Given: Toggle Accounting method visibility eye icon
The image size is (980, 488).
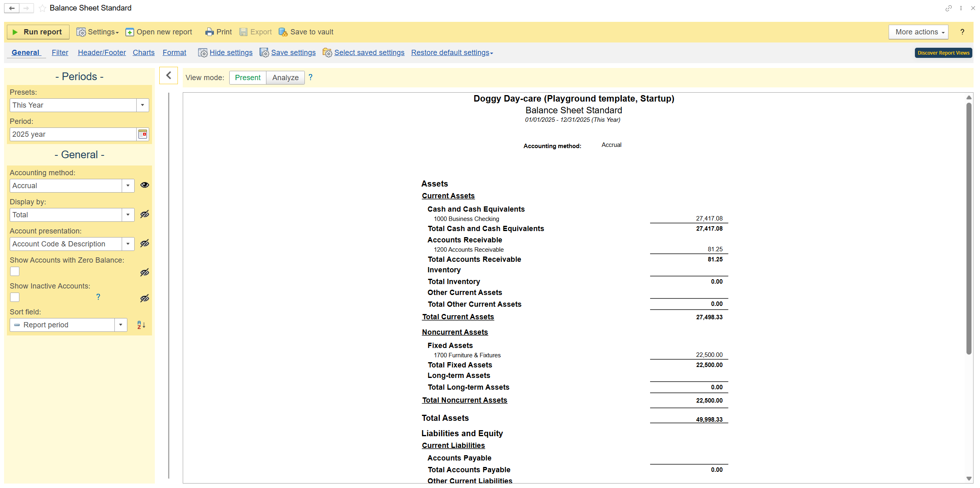Looking at the screenshot, I should tap(144, 185).
